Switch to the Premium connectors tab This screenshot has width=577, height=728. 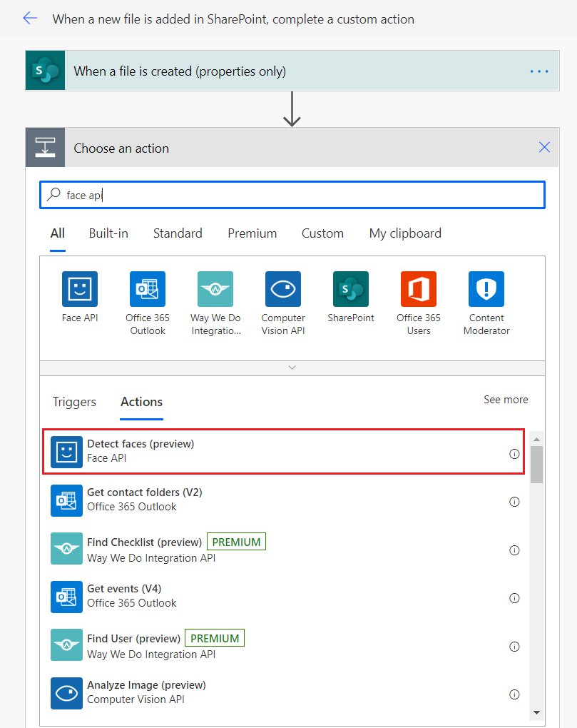252,233
